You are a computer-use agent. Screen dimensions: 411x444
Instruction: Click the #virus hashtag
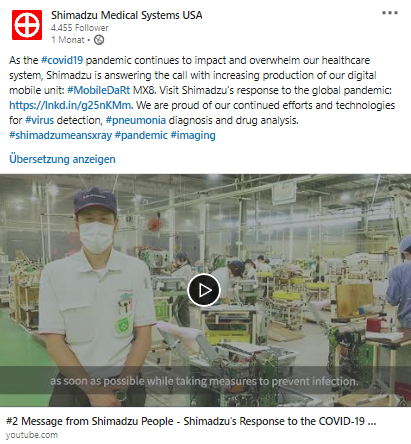coord(40,120)
